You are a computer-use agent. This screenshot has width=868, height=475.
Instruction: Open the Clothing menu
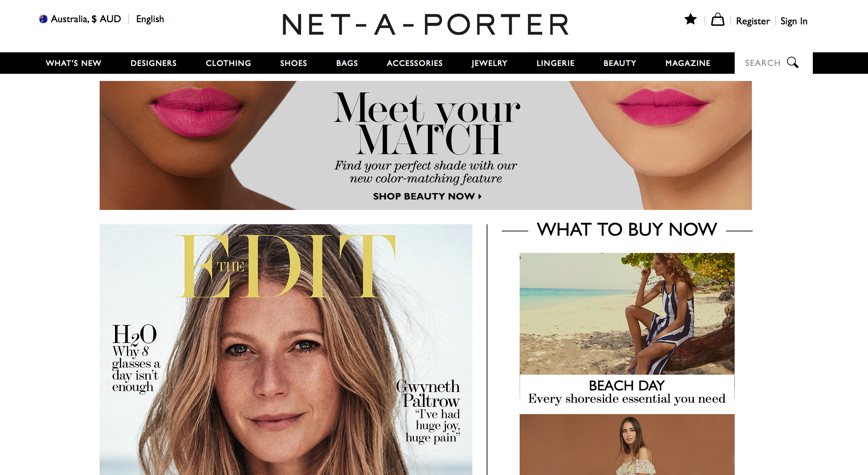tap(228, 63)
